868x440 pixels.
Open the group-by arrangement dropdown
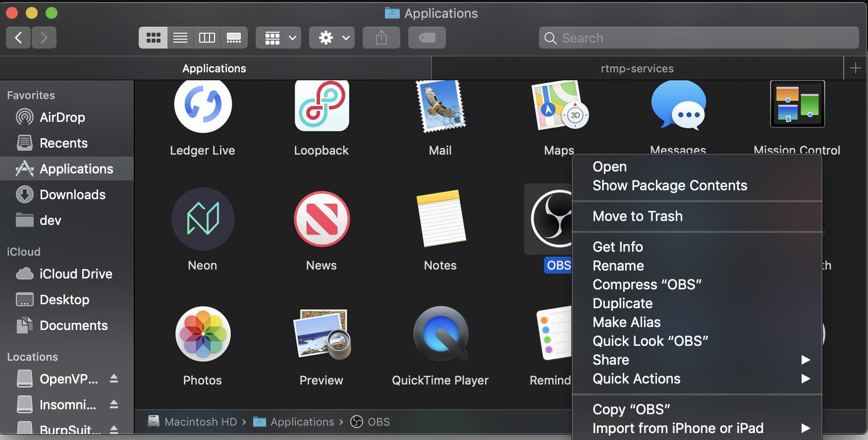point(278,38)
